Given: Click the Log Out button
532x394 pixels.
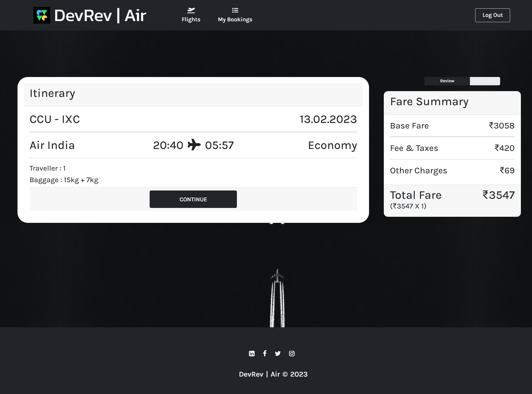Looking at the screenshot, I should click(x=492, y=15).
